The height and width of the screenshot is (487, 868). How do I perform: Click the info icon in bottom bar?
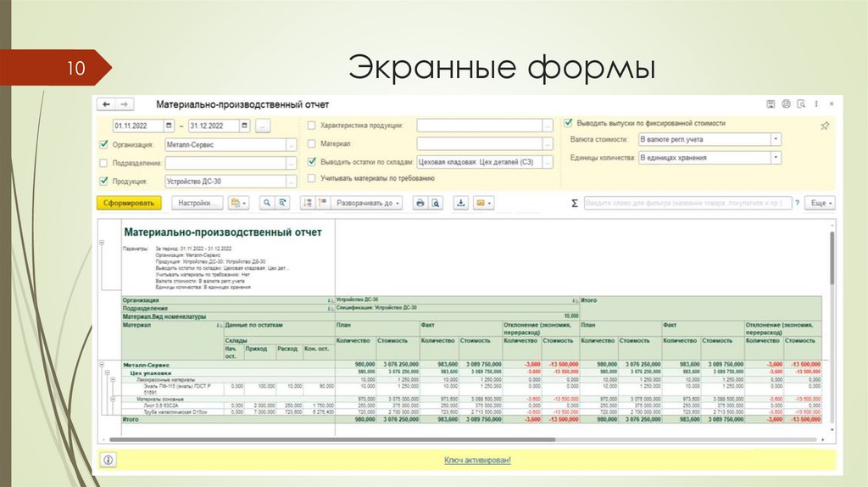[x=108, y=460]
